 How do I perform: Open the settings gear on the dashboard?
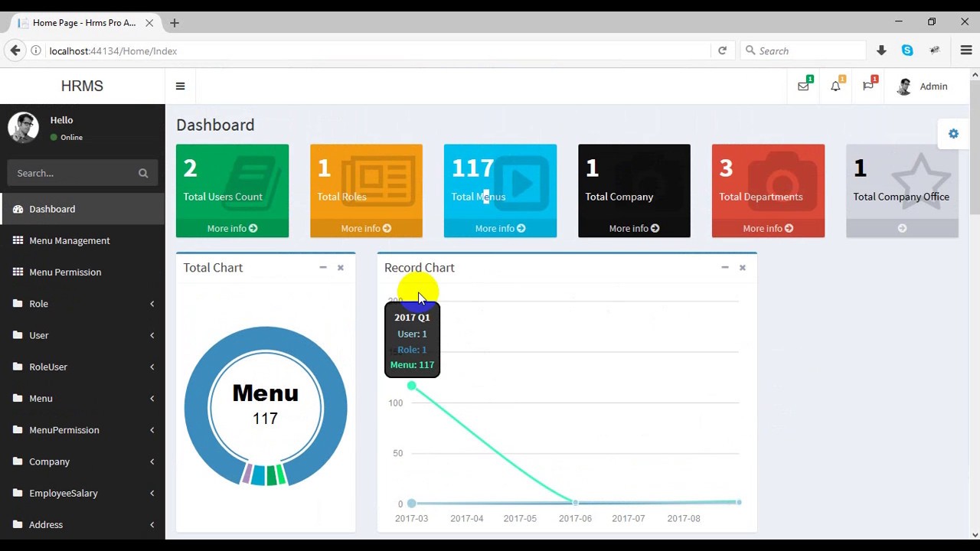(953, 133)
